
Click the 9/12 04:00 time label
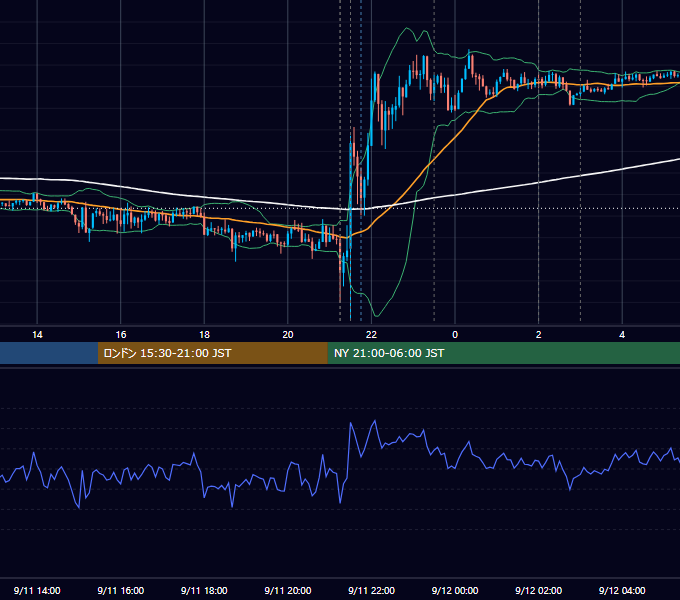pos(622,590)
